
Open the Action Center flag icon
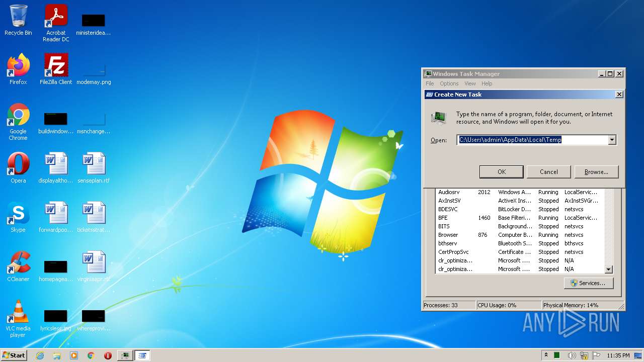tap(596, 355)
